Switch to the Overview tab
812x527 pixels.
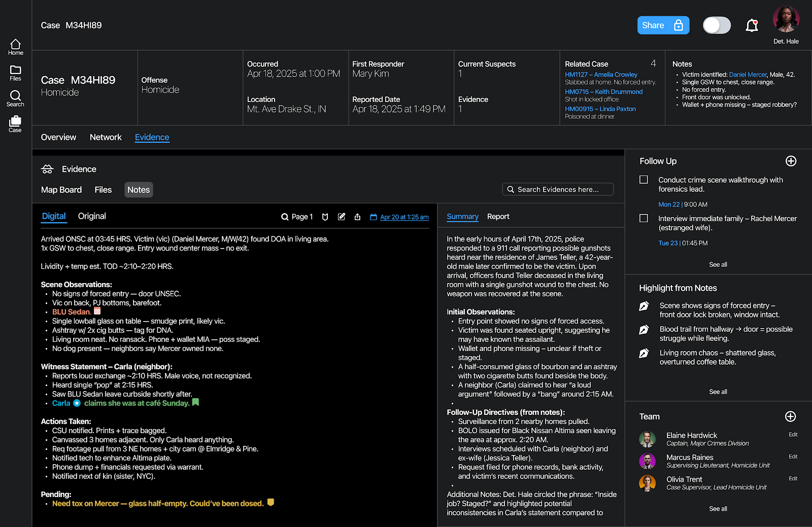click(58, 137)
